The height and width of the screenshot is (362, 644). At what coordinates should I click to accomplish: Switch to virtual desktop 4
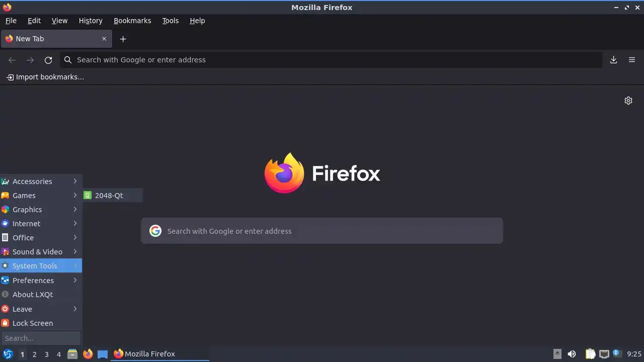point(58,354)
